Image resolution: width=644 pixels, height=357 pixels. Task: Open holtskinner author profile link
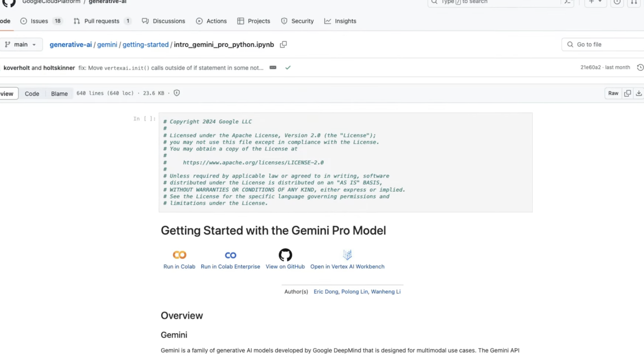pos(59,68)
